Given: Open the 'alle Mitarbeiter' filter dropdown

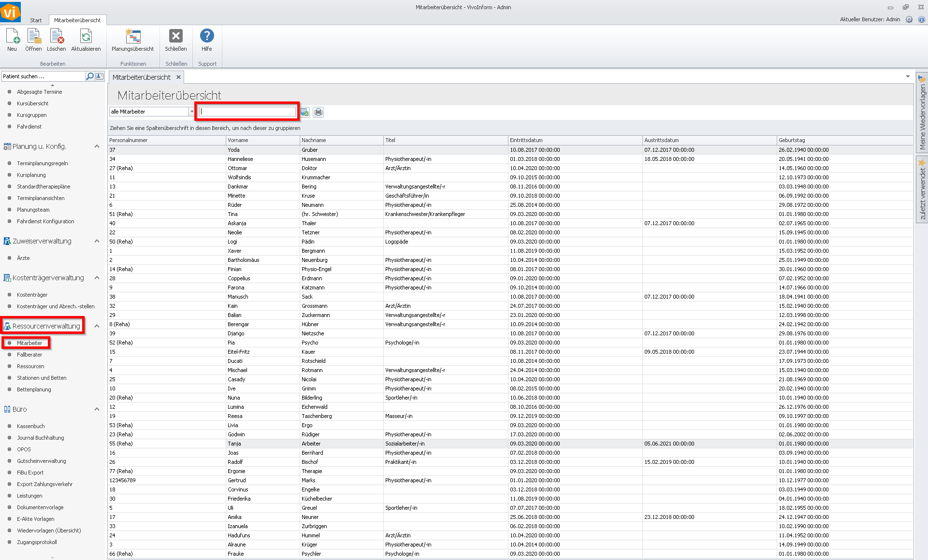Looking at the screenshot, I should coord(191,112).
